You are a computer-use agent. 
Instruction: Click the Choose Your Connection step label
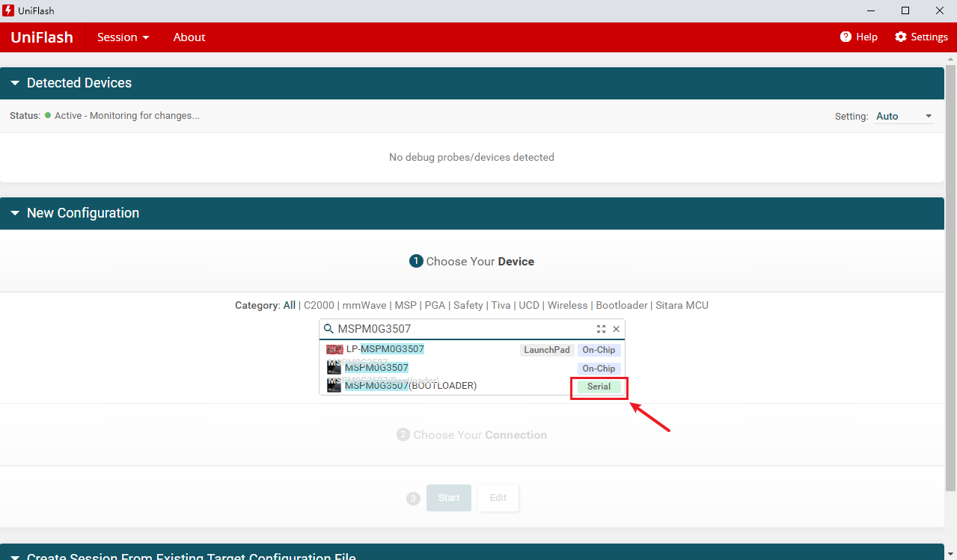coord(480,434)
